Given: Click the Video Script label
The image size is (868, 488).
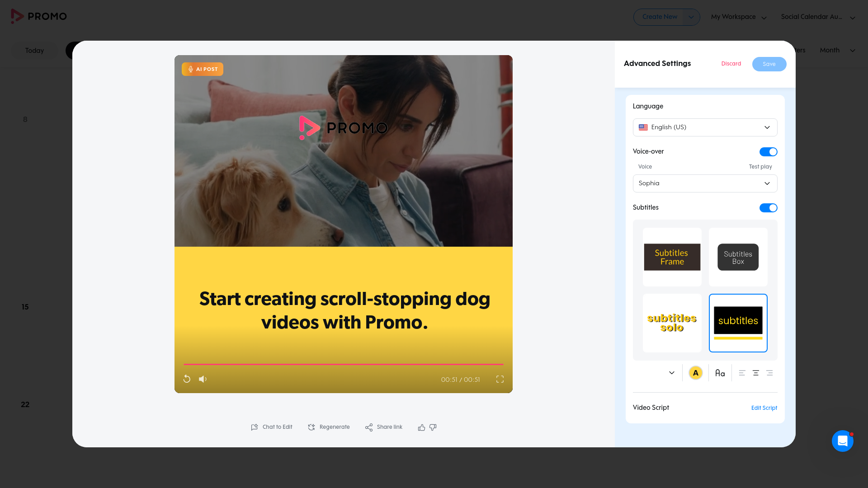Looking at the screenshot, I should (x=651, y=408).
